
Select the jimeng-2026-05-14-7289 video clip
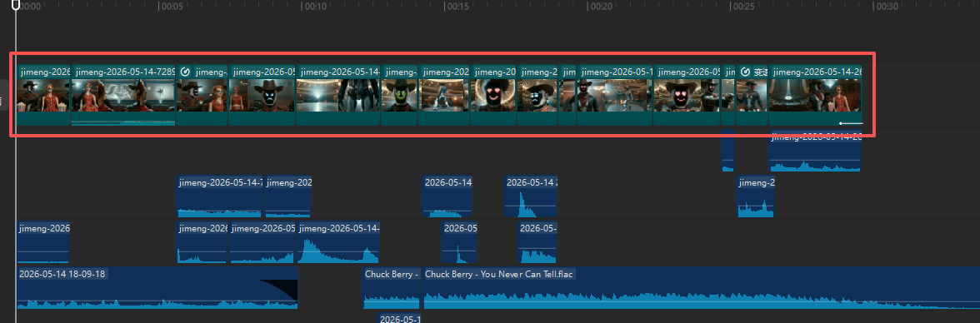(x=123, y=95)
